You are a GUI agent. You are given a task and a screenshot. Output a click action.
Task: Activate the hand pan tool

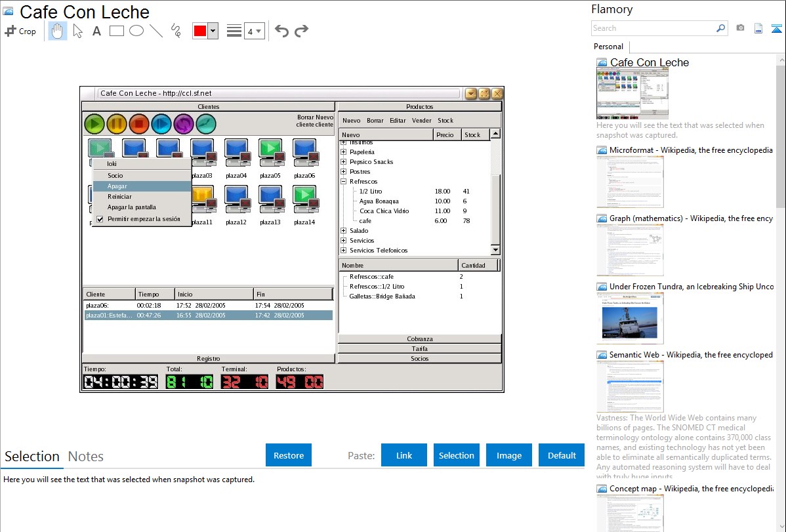(58, 31)
